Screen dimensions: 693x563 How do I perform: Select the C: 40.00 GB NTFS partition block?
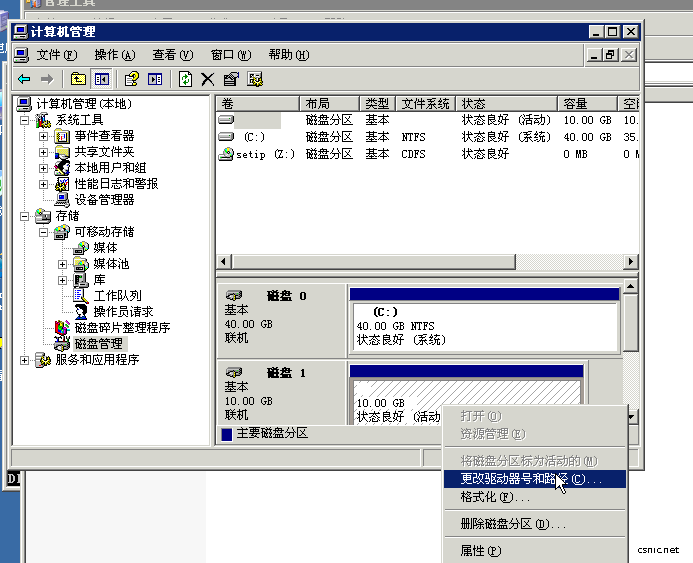click(484, 326)
